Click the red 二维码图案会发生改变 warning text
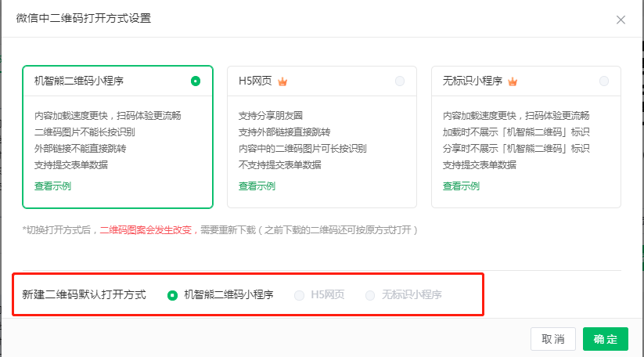The image size is (644, 357). click(146, 230)
